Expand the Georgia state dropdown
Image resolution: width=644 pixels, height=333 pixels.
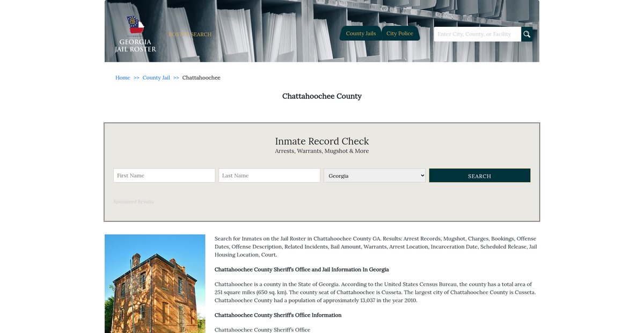[x=375, y=176]
